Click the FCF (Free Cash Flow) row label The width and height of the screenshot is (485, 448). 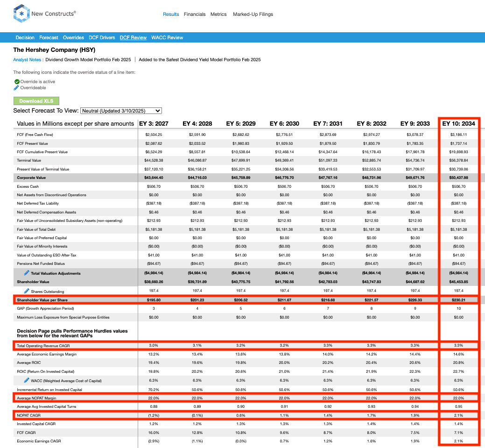point(35,135)
